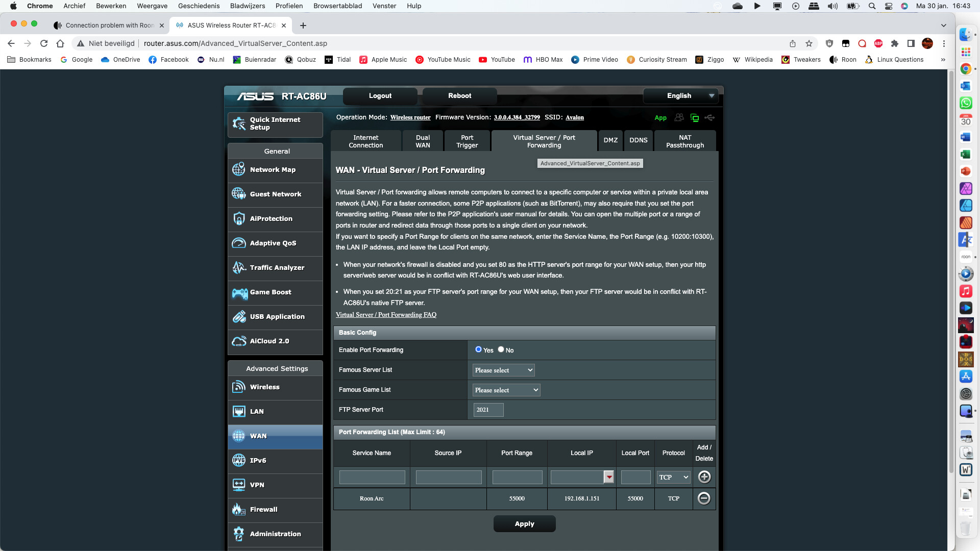The height and width of the screenshot is (551, 980).
Task: Open the TCP protocol dropdown
Action: [673, 477]
